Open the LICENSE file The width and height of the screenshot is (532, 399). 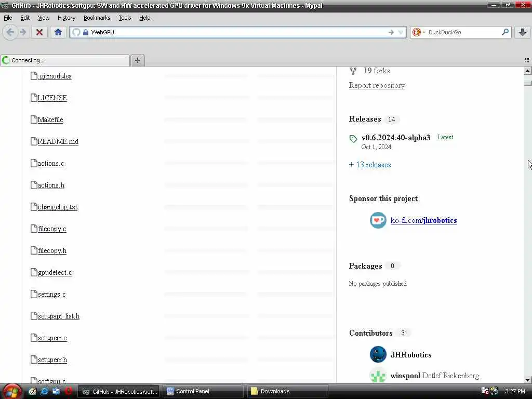(x=52, y=98)
